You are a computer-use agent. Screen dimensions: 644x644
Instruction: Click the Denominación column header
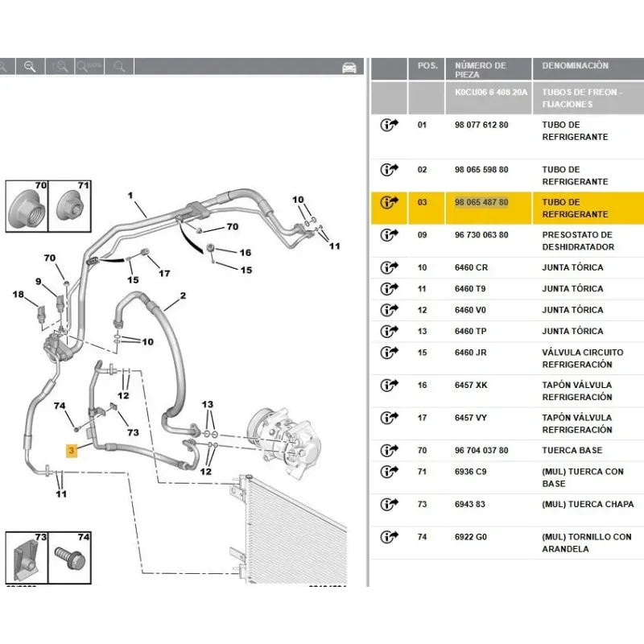(576, 66)
